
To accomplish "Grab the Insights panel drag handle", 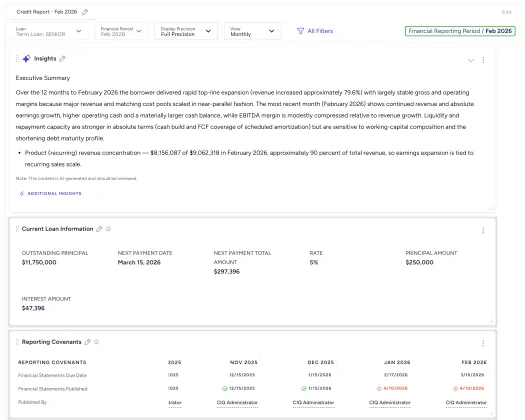I will pos(17,59).
